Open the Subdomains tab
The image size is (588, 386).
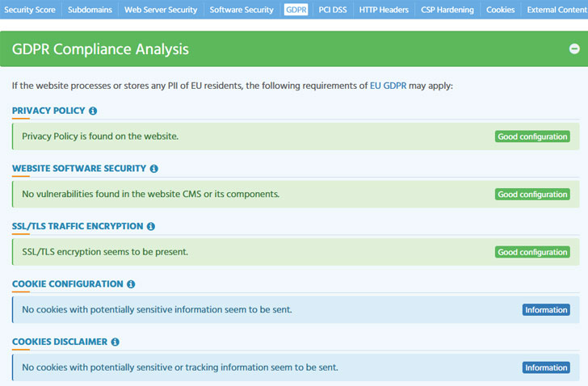(x=90, y=10)
